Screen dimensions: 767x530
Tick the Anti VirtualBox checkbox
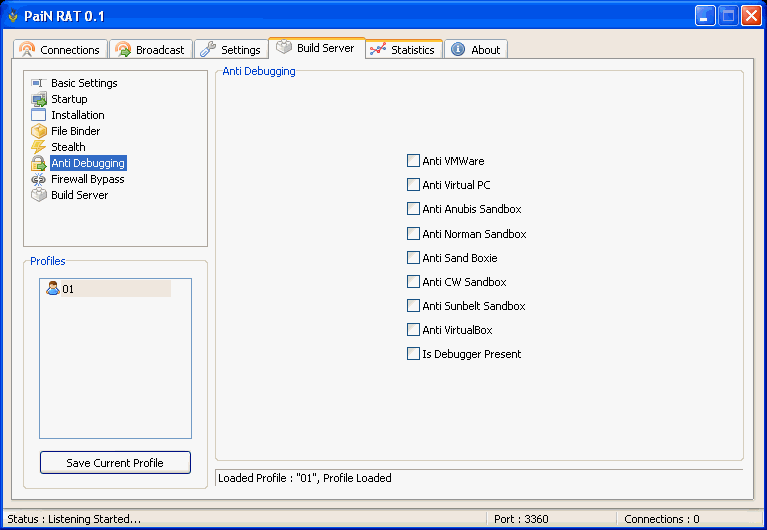(x=413, y=329)
